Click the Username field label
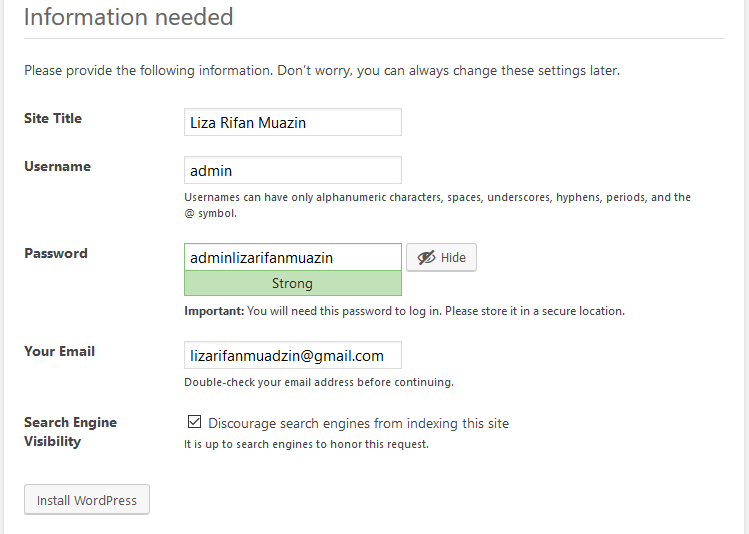Viewport: 749px width, 534px height. coord(57,166)
